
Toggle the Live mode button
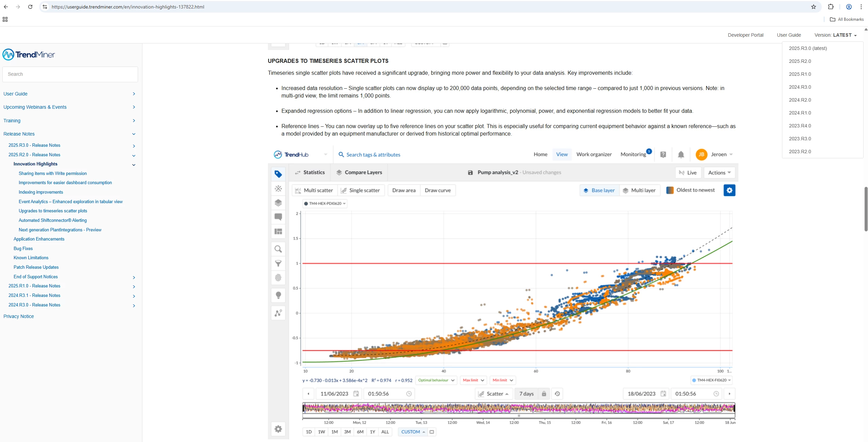tap(688, 173)
